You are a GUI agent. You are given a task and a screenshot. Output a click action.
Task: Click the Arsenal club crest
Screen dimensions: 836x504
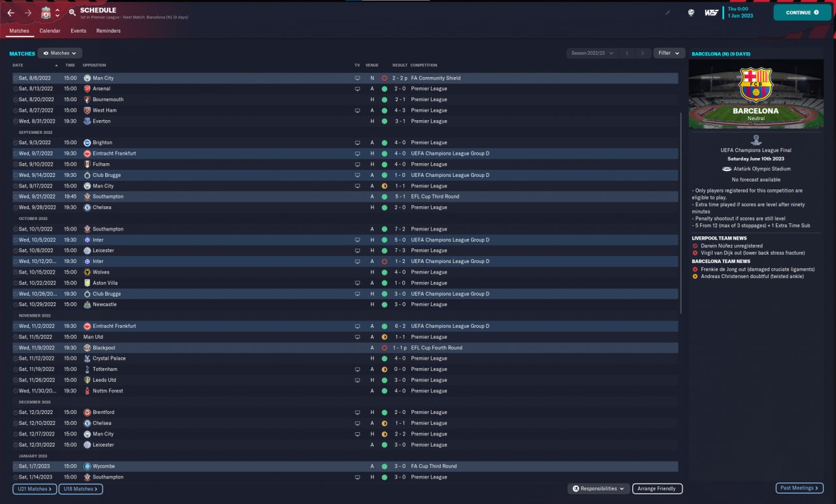tap(87, 89)
